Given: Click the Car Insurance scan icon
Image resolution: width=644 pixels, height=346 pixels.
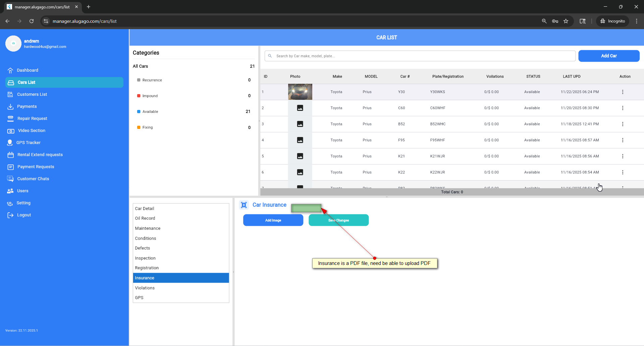Looking at the screenshot, I should pyautogui.click(x=244, y=205).
